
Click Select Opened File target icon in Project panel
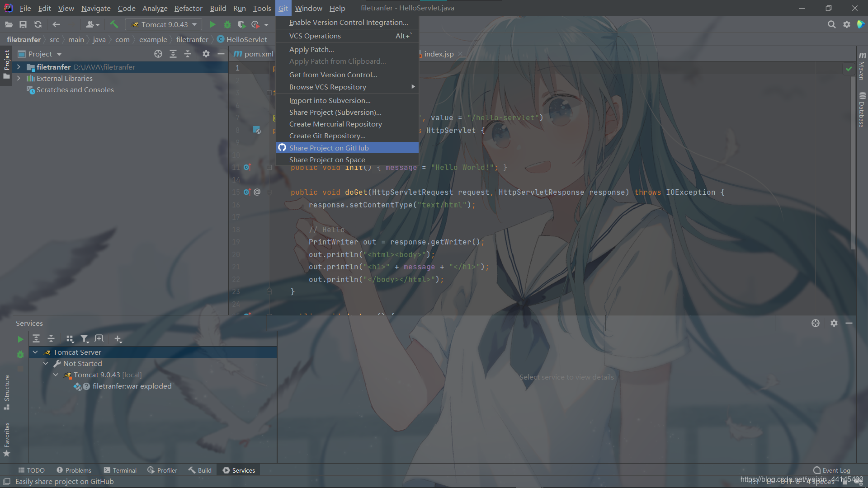point(158,54)
